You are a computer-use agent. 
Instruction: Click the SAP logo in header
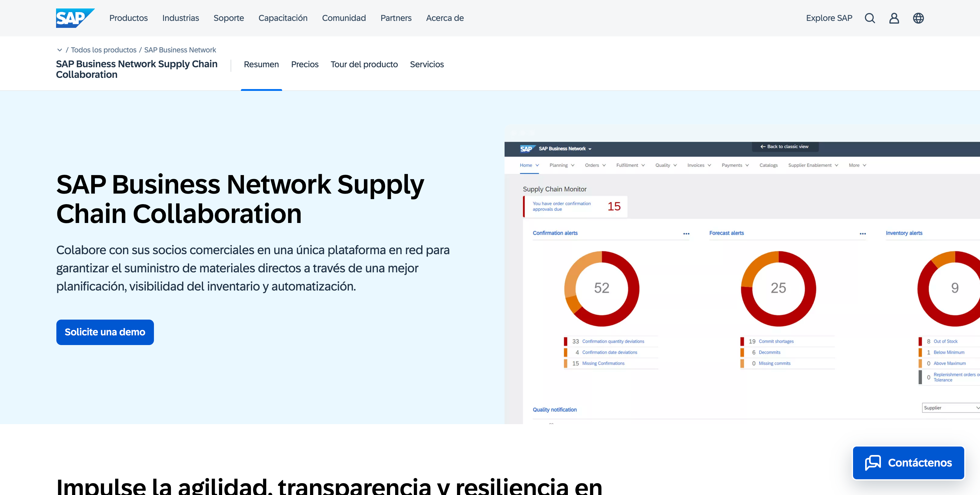click(75, 18)
